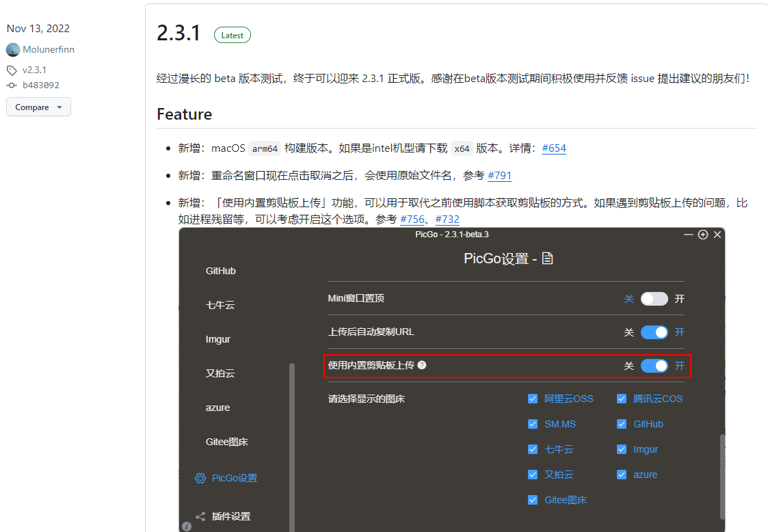This screenshot has height=532, width=768.
Task: Click the Feature heading
Action: [x=184, y=114]
